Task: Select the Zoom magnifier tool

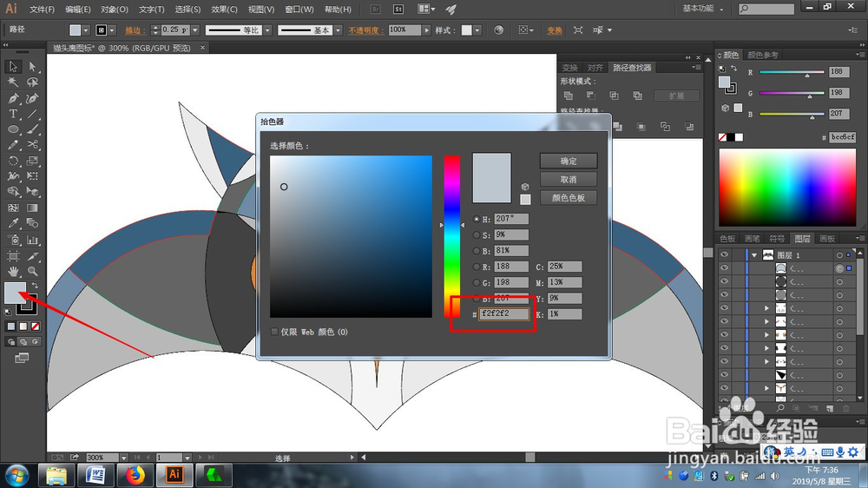Action: (x=32, y=272)
